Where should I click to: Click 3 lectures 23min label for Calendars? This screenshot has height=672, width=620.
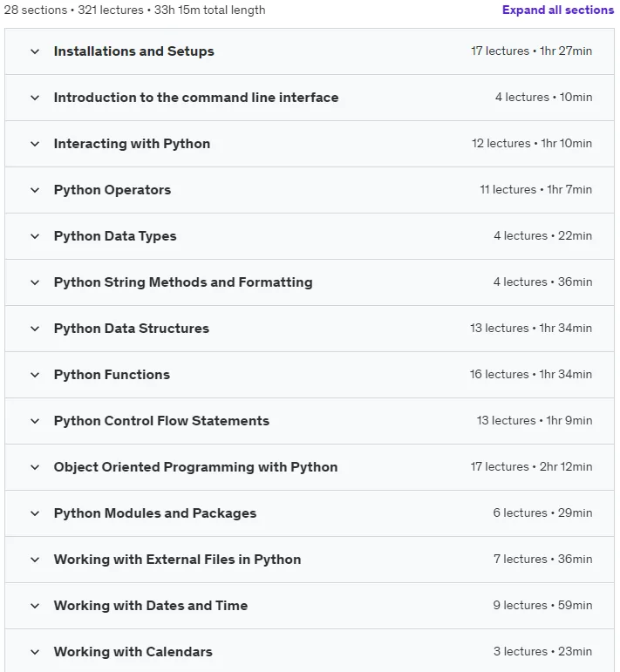tap(542, 651)
